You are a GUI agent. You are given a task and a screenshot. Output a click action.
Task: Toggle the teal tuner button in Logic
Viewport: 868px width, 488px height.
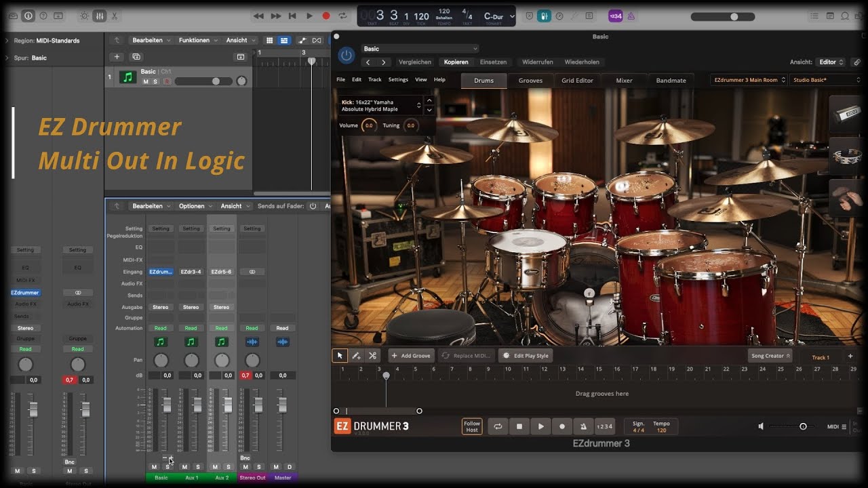click(x=544, y=16)
